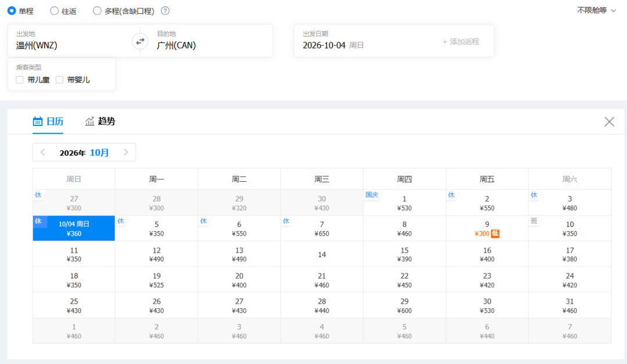Select October 6 priced ¥550
Image resolution: width=627 pixels, height=364 pixels.
tap(239, 228)
